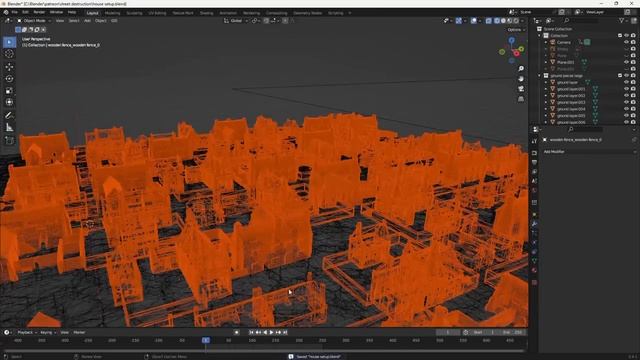640x360 pixels.
Task: Toggle snapping magnet icon
Action: [x=266, y=20]
